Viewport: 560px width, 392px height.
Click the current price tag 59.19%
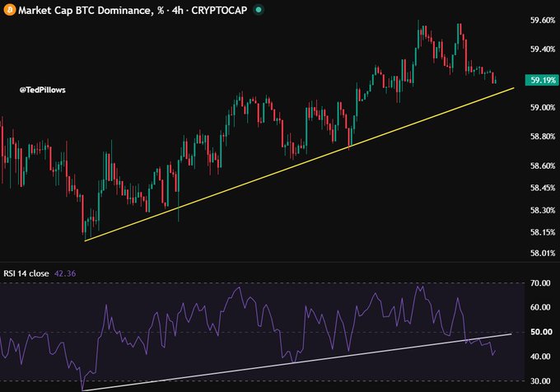541,80
